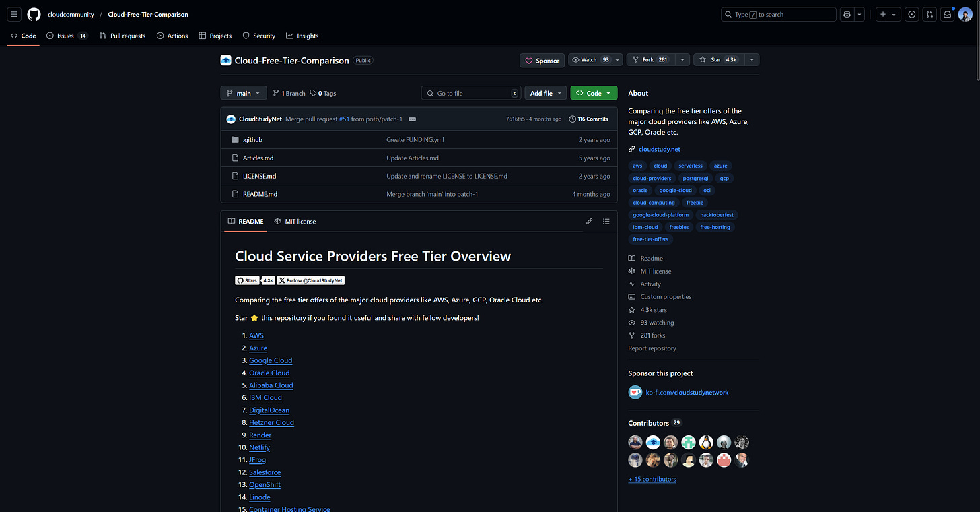
Task: Switch to the Pull requests tab
Action: (122, 36)
